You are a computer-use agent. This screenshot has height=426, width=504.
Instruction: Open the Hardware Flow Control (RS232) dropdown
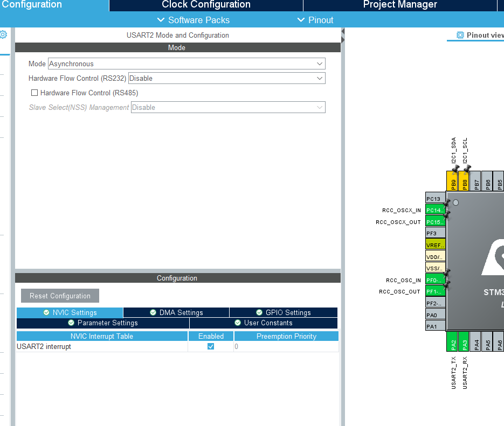227,78
